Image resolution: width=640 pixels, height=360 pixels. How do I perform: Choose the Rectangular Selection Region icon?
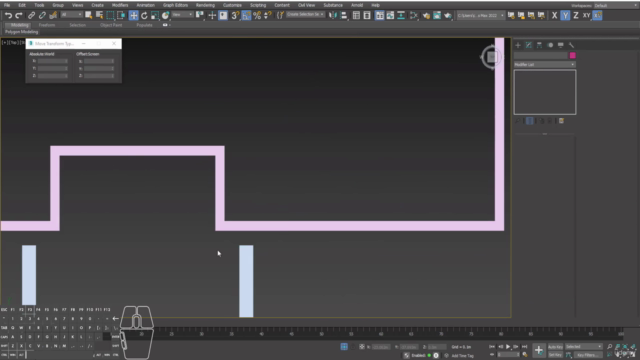(110, 16)
